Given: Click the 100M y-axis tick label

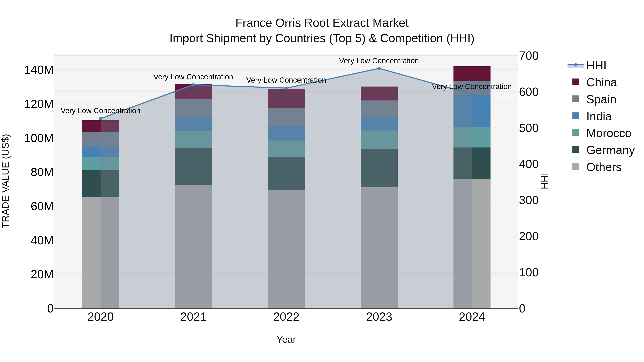Looking at the screenshot, I should tap(39, 138).
